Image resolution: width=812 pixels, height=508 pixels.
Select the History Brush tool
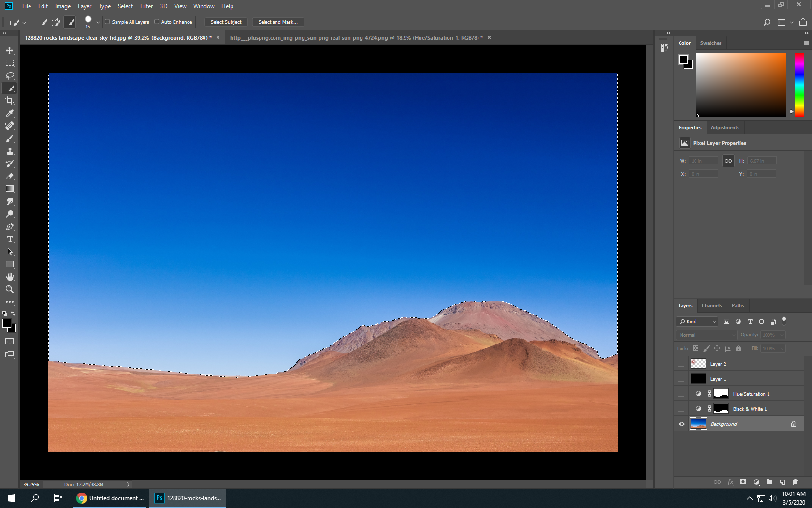pos(10,164)
